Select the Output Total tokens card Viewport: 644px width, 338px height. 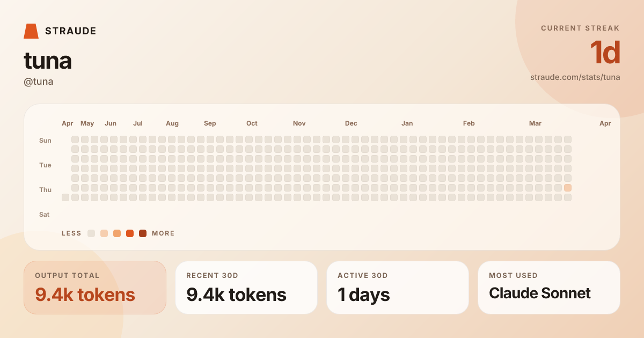95,288
